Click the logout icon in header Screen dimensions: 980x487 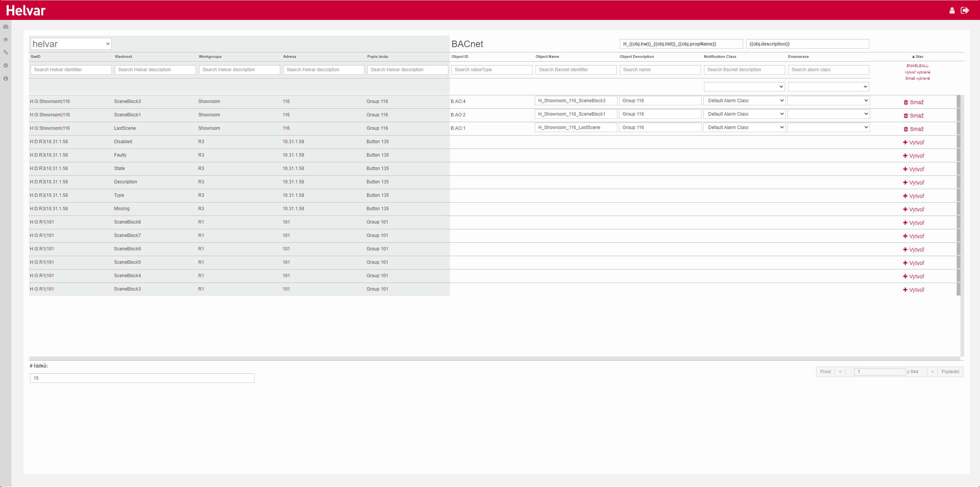965,10
